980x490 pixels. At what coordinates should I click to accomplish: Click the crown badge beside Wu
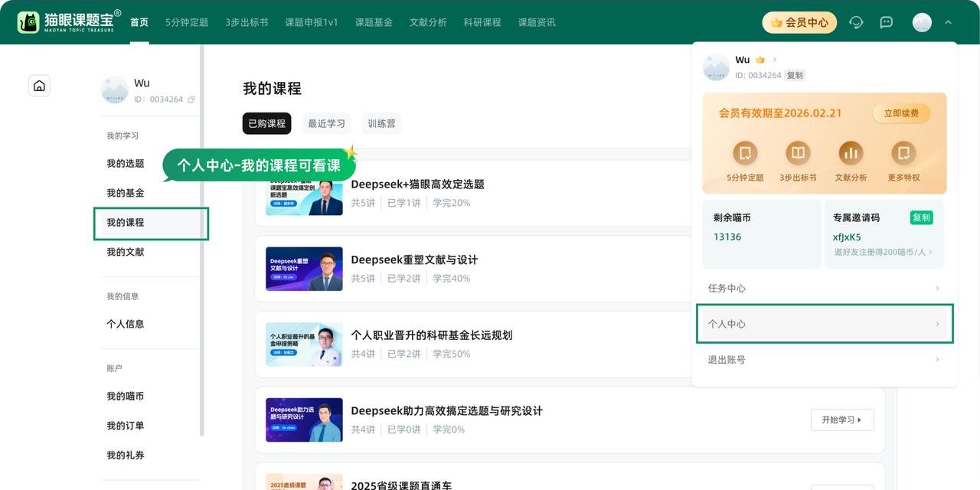pyautogui.click(x=760, y=60)
